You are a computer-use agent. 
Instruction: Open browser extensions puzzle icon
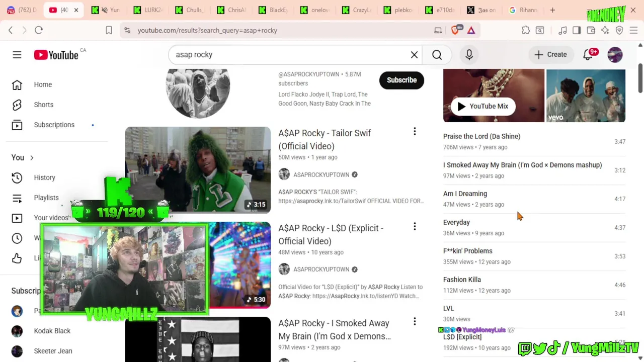click(526, 30)
